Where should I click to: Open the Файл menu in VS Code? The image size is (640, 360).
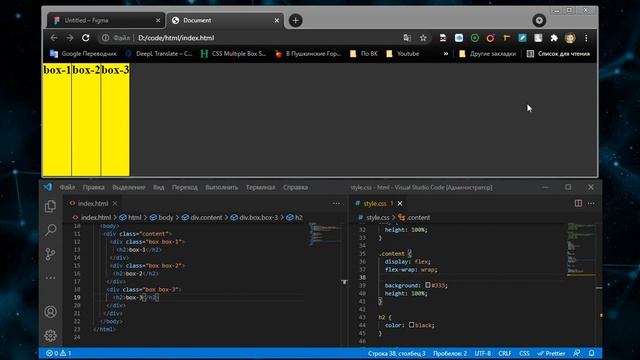[x=67, y=187]
